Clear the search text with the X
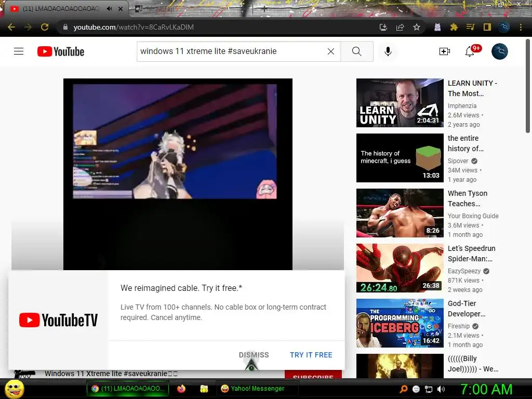532x399 pixels. [x=331, y=51]
